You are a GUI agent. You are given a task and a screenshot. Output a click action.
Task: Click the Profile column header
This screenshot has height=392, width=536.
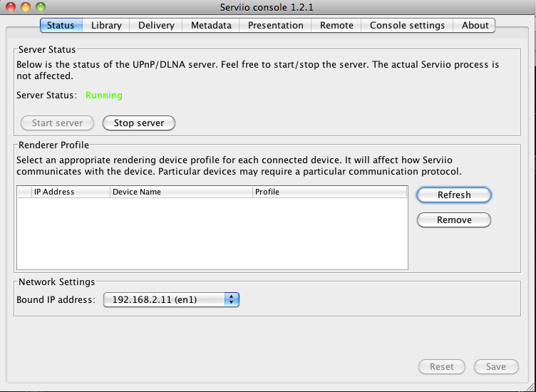329,192
